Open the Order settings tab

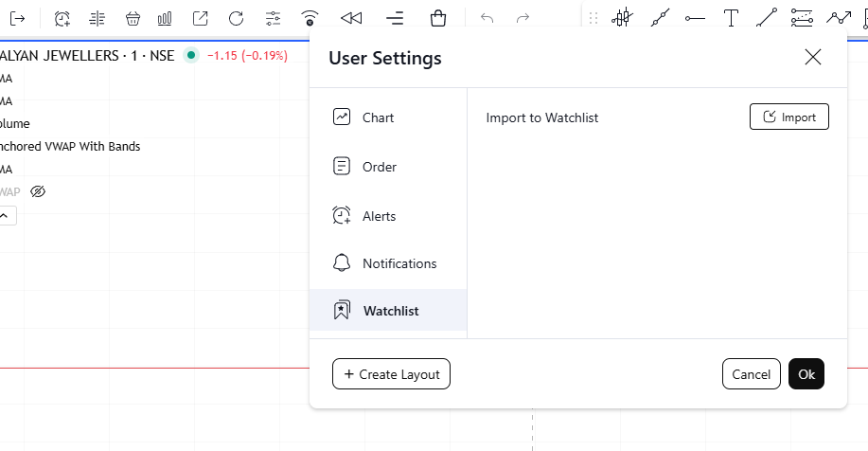point(388,166)
